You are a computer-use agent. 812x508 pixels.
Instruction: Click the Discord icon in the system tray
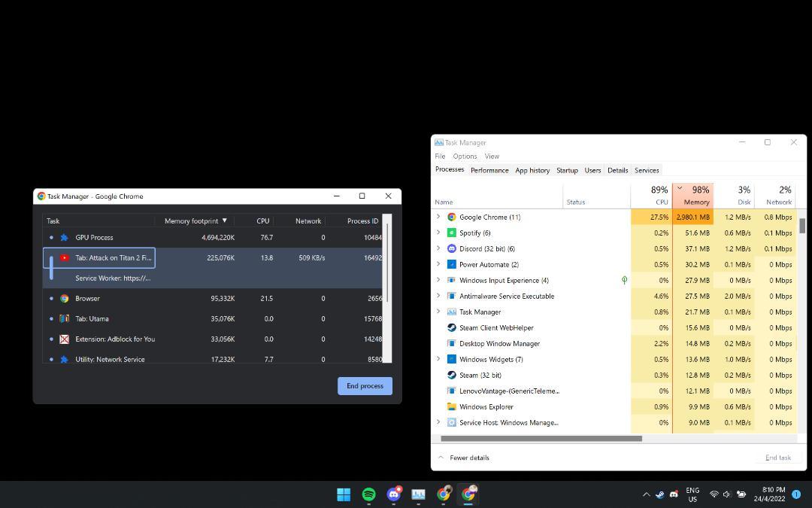(x=673, y=494)
